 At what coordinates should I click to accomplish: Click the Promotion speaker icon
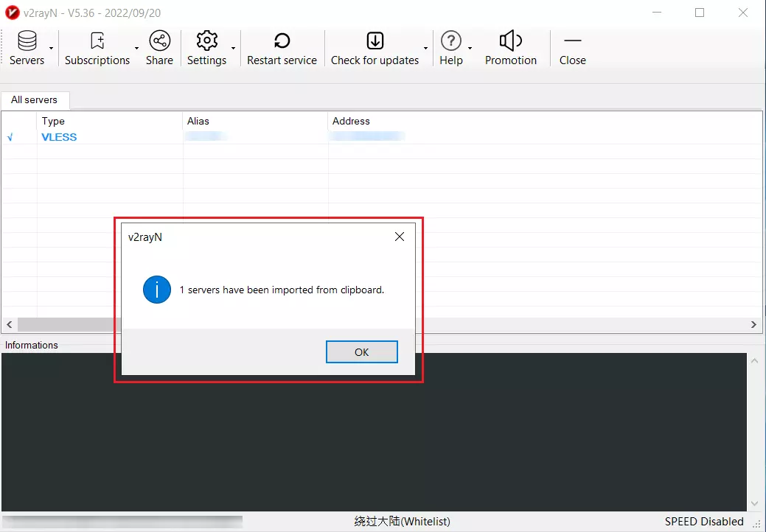pos(510,41)
